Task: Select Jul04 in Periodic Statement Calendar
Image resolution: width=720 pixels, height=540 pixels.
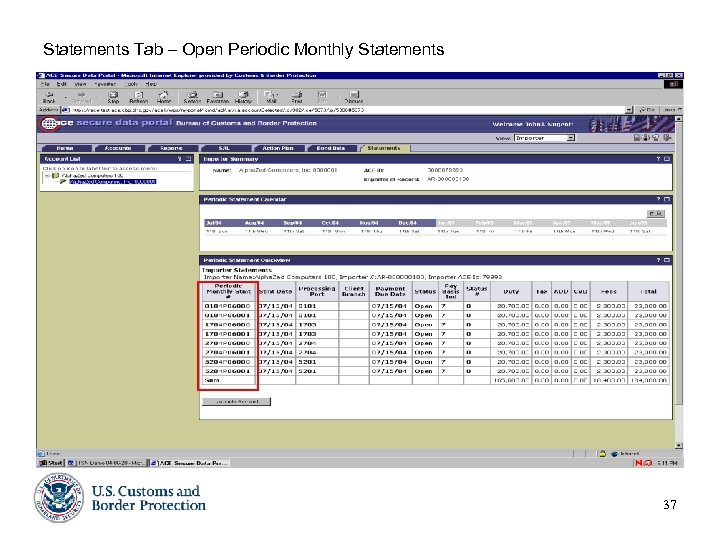Action: (214, 222)
